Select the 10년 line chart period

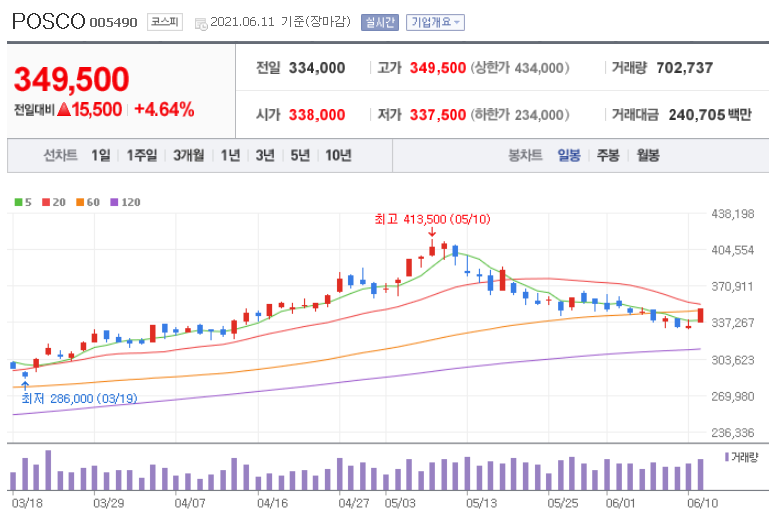[338, 156]
